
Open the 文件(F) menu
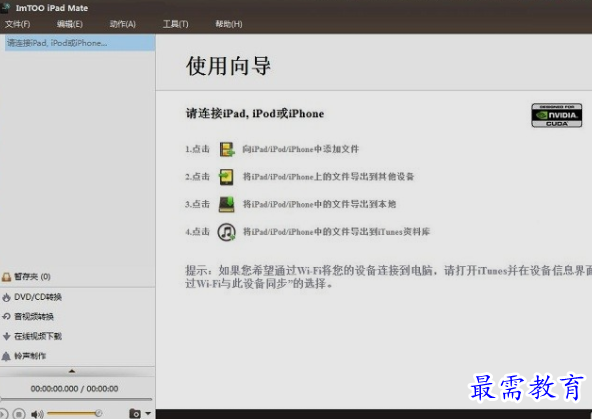17,24
